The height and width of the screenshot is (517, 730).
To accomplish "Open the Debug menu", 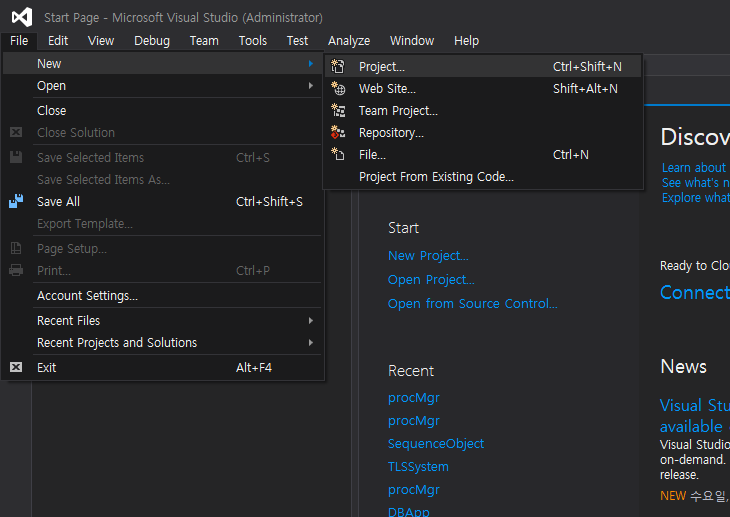I will point(152,41).
